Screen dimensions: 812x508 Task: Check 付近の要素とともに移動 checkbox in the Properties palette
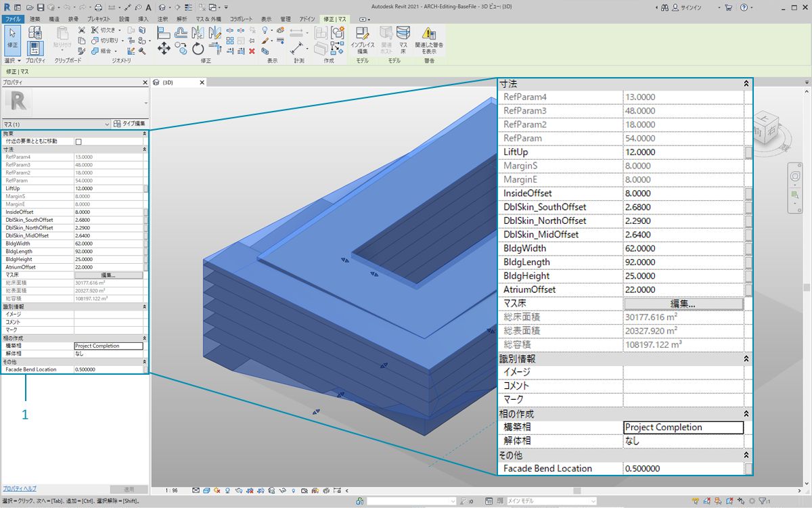78,141
